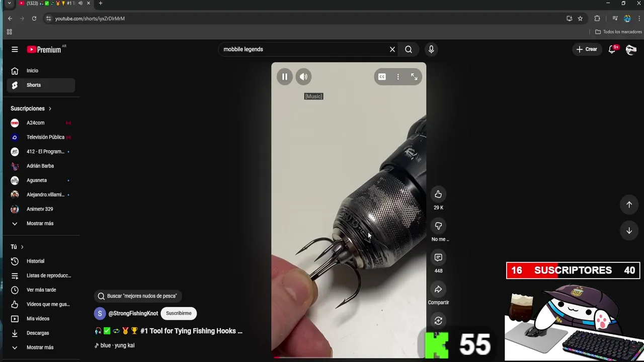
Task: Open Mis vídeos
Action: click(x=41, y=319)
